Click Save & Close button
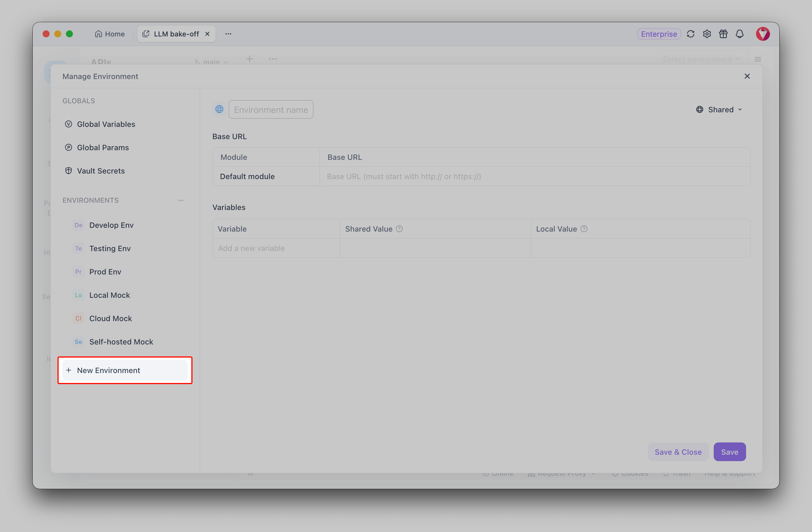The width and height of the screenshot is (812, 532). click(678, 452)
